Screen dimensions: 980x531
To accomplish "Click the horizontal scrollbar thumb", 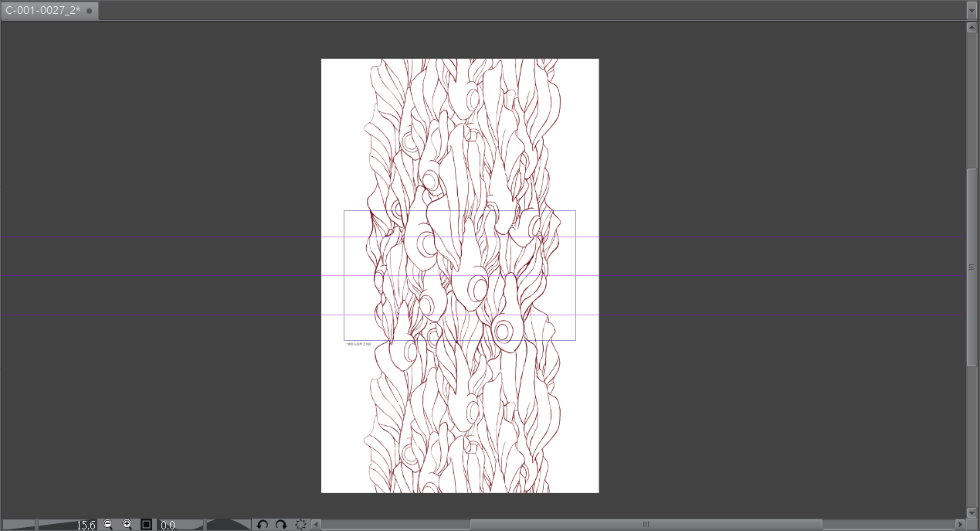I will coord(646,525).
